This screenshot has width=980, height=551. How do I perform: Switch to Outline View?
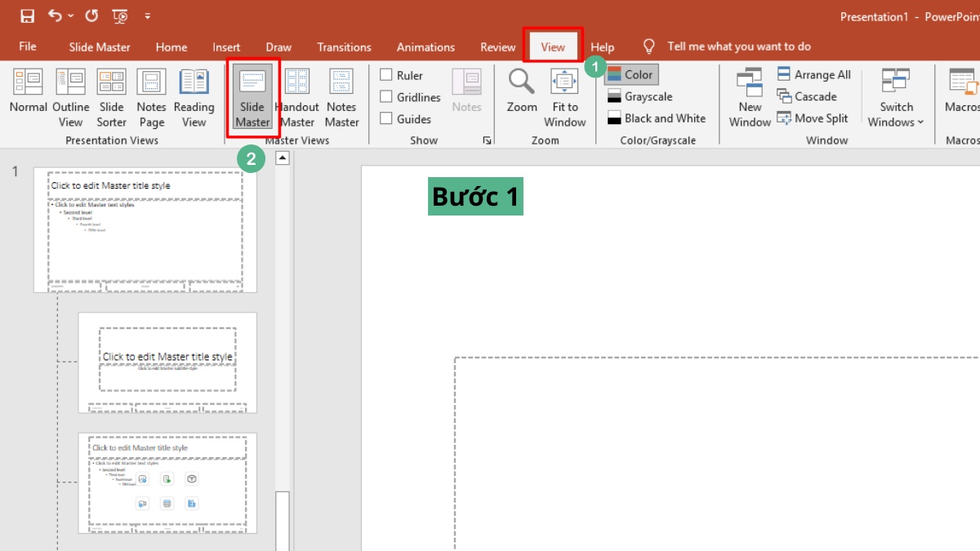pyautogui.click(x=71, y=98)
